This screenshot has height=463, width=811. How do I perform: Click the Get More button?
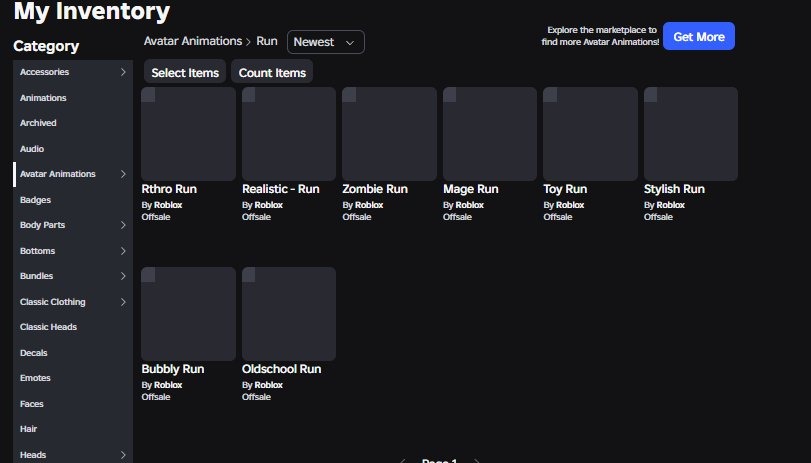pos(699,36)
